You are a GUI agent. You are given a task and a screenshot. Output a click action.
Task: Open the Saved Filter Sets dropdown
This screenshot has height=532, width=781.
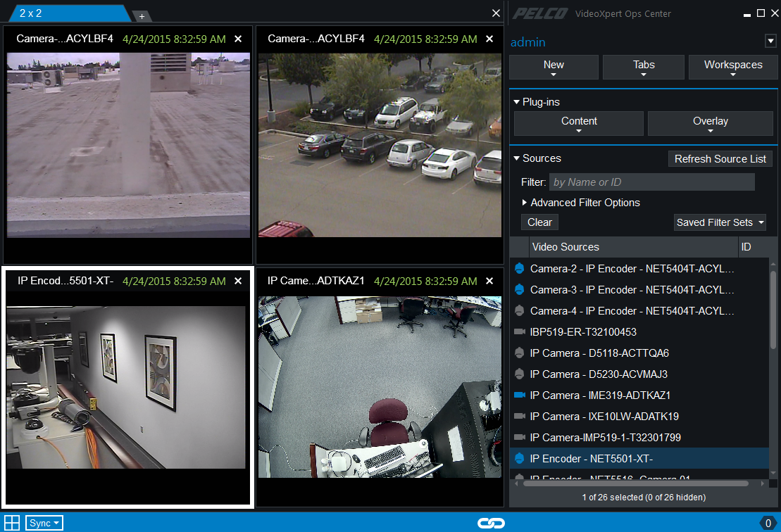tap(720, 222)
